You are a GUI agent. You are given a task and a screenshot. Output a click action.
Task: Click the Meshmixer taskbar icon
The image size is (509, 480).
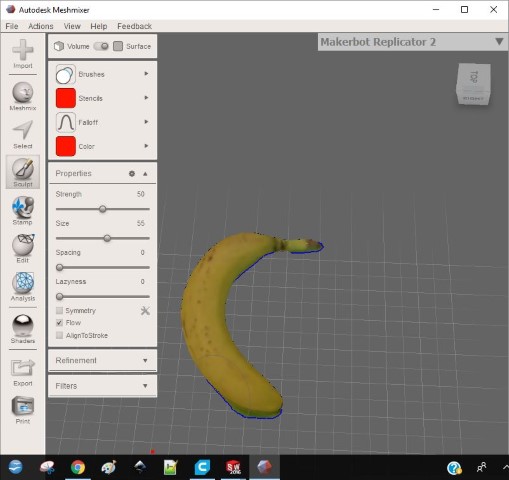tap(264, 467)
